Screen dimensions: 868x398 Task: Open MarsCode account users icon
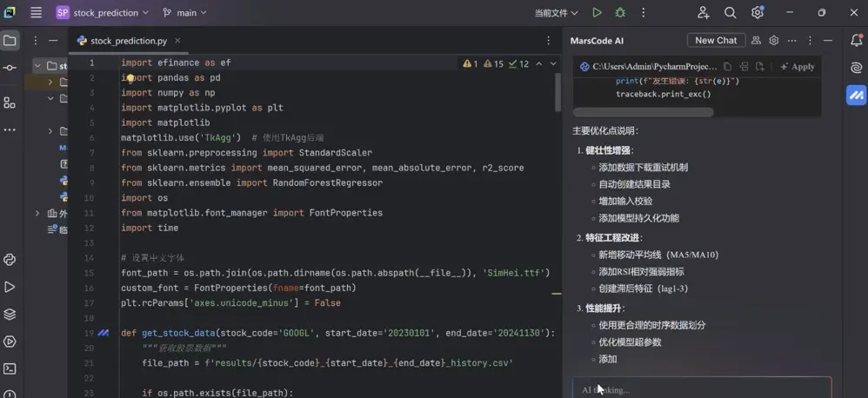coord(756,40)
